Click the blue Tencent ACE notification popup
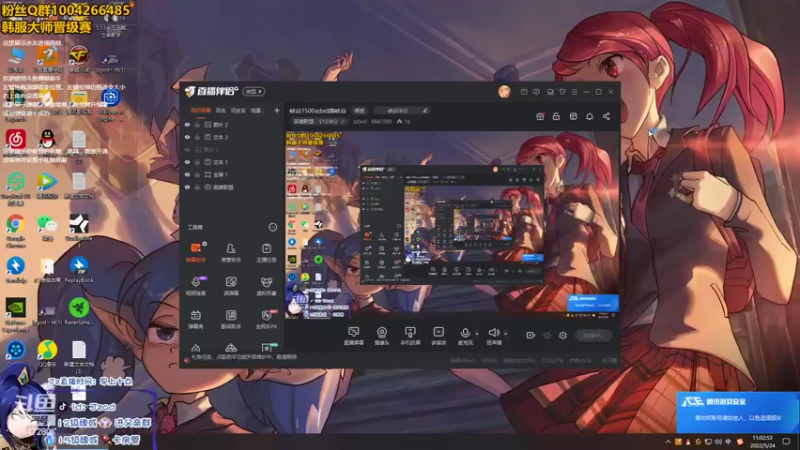Viewport: 800px width, 450px height. (x=738, y=412)
